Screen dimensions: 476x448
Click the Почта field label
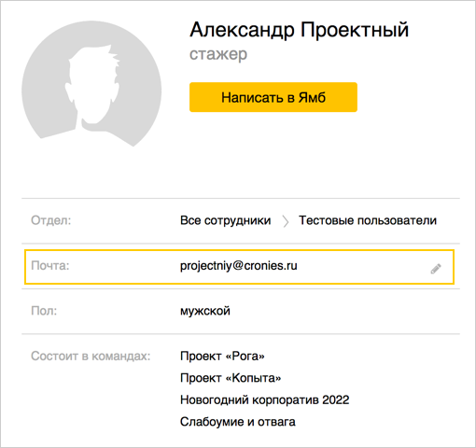[x=50, y=266]
